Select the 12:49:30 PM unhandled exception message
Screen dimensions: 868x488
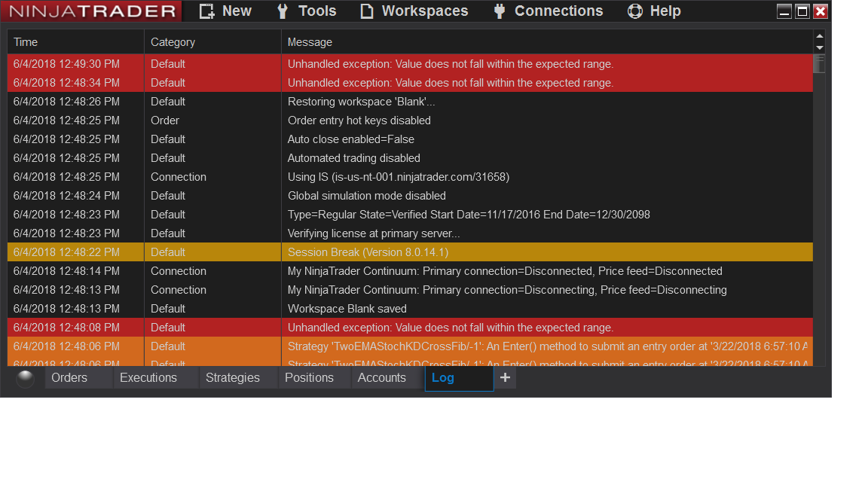(450, 64)
